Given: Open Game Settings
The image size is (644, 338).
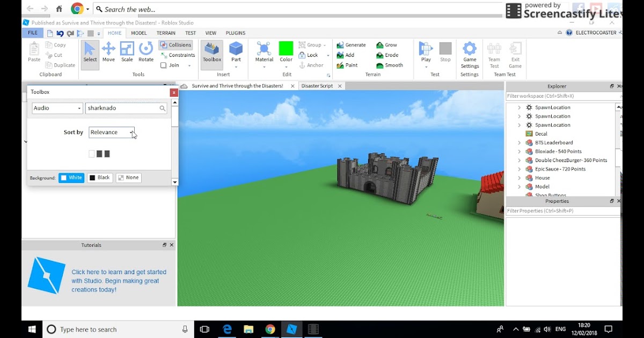Looking at the screenshot, I should 470,55.
